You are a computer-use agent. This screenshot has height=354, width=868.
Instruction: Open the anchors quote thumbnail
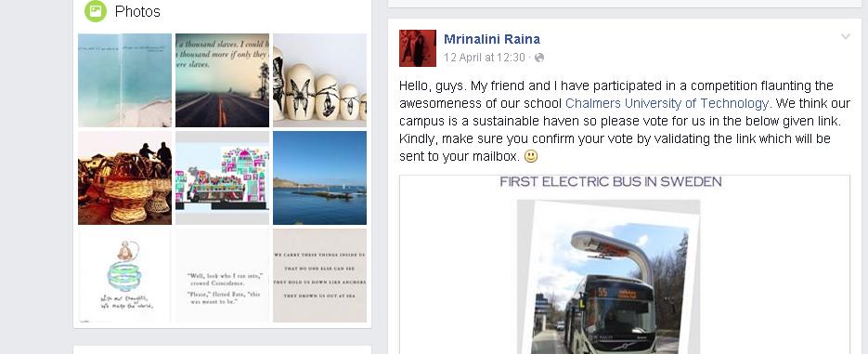coord(319,275)
